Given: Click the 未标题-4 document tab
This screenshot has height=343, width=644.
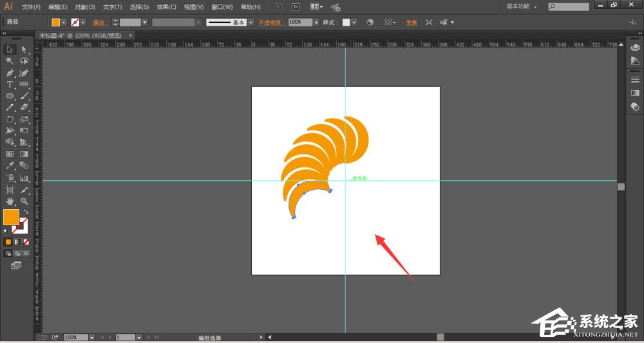Looking at the screenshot, I should (80, 36).
